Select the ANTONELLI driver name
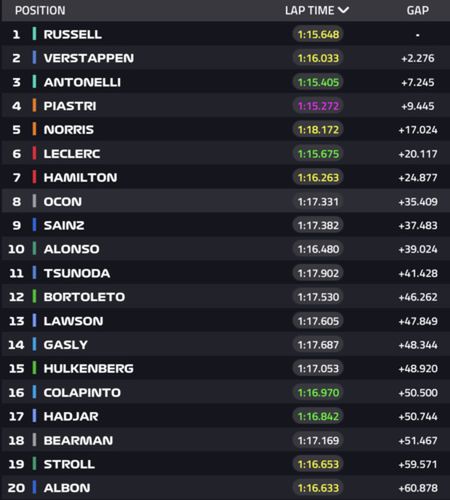 click(x=82, y=82)
